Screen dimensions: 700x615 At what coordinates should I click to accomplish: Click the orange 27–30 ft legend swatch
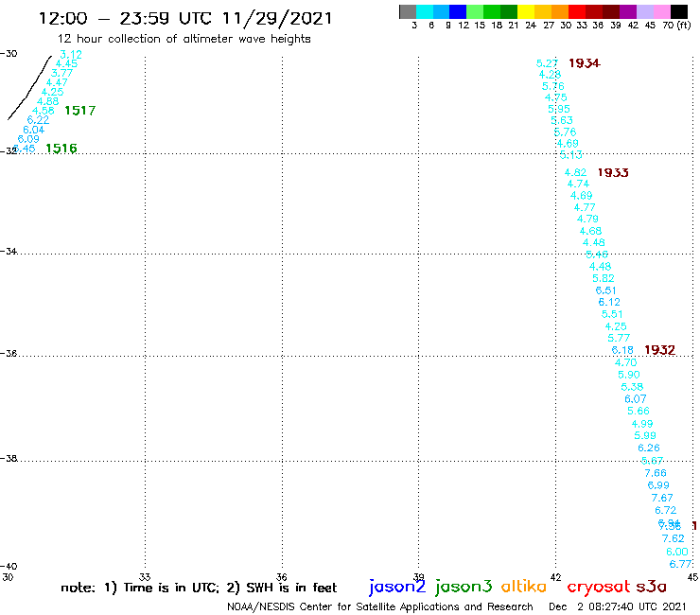click(559, 11)
